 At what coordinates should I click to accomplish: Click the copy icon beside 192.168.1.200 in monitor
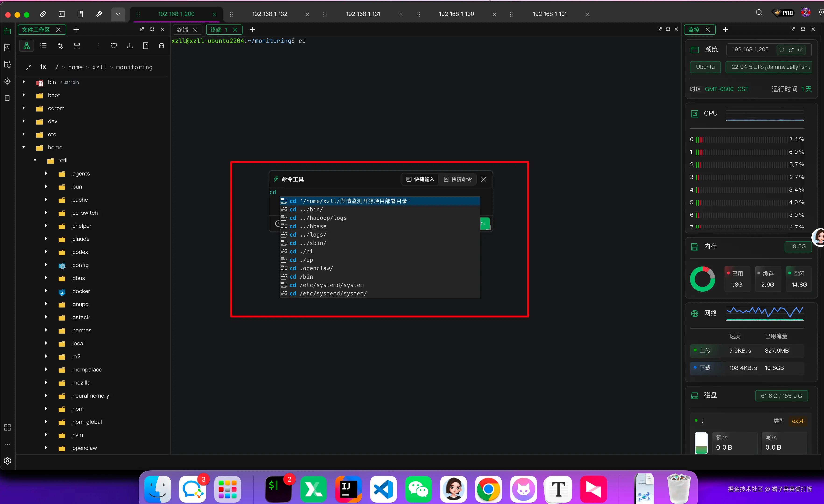[782, 50]
